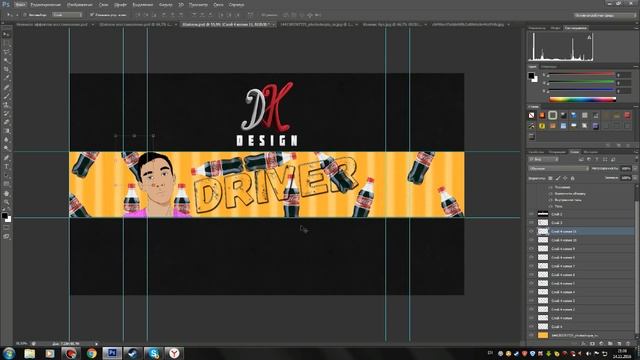Open Google Chrome from the taskbar
This screenshot has height=360, width=640.
pyautogui.click(x=91, y=353)
